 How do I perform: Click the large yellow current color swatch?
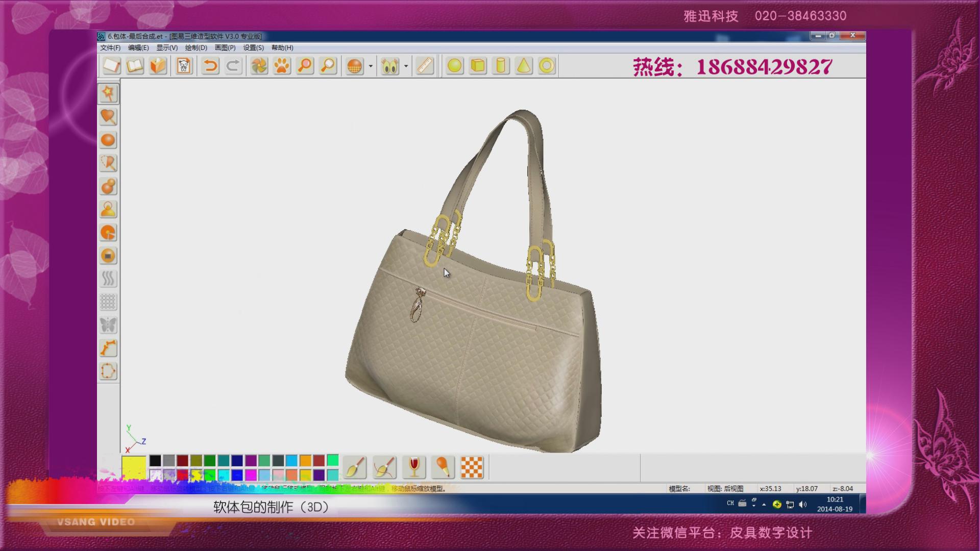point(134,468)
